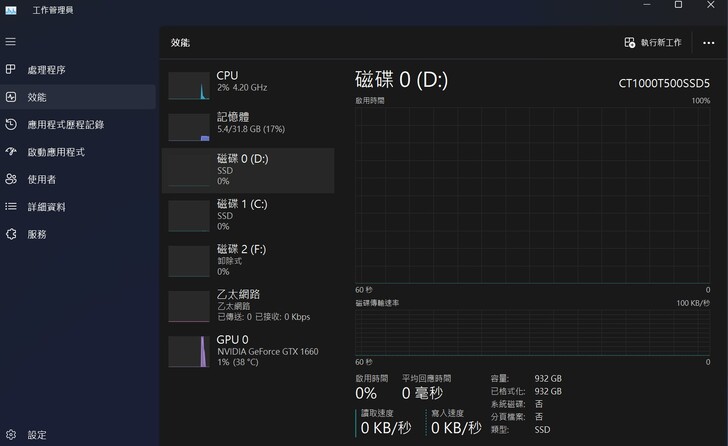Toggle the hamburger navigation menu
The height and width of the screenshot is (446, 728).
pyautogui.click(x=11, y=42)
